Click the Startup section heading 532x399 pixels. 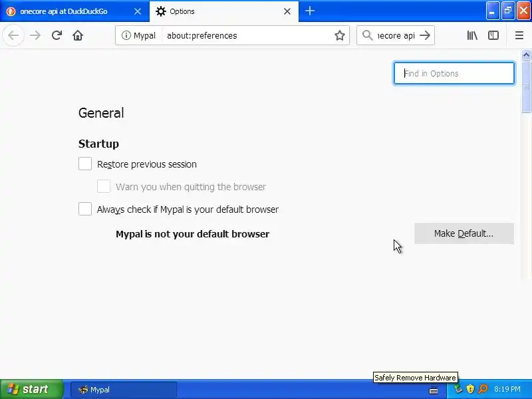(x=98, y=144)
